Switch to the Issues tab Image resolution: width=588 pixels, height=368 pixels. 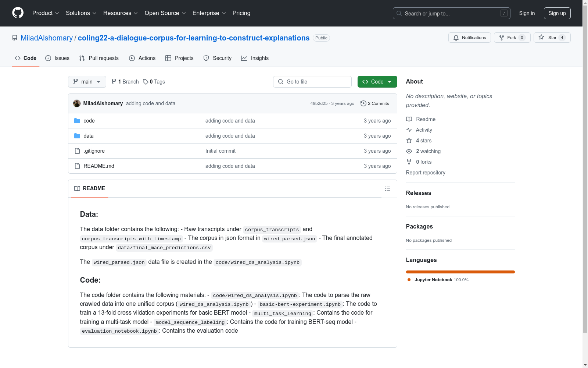pyautogui.click(x=57, y=58)
